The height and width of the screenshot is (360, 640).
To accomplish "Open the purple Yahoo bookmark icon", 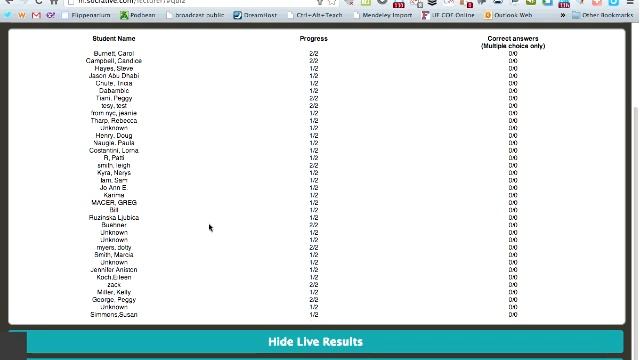I will tap(51, 15).
